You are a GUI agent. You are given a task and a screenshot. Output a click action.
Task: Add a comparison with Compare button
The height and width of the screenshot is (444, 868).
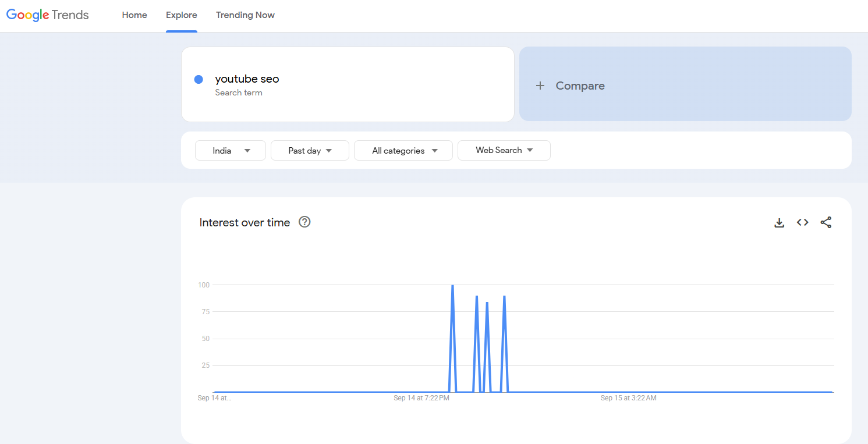click(685, 84)
